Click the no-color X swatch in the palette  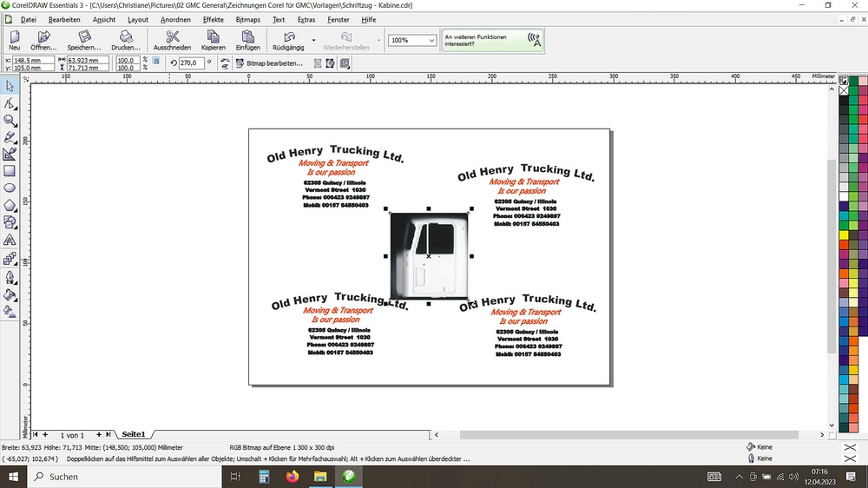844,89
